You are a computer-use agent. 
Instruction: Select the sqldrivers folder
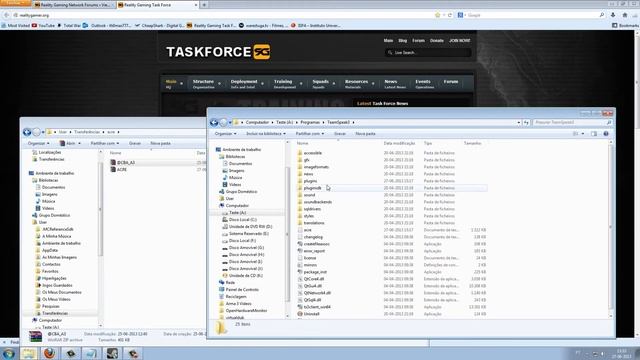point(312,209)
